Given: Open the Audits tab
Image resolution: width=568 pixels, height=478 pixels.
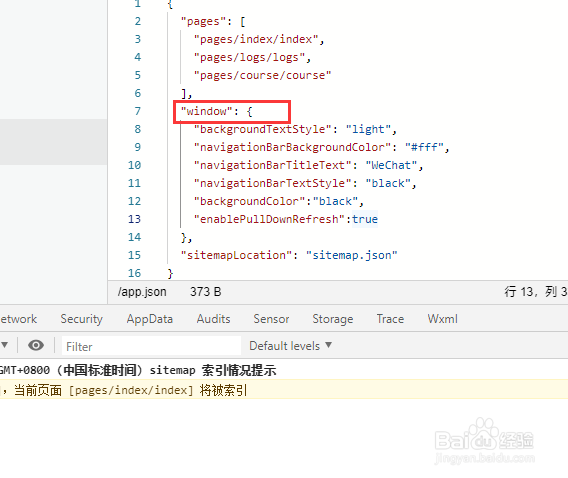Looking at the screenshot, I should coord(213,319).
